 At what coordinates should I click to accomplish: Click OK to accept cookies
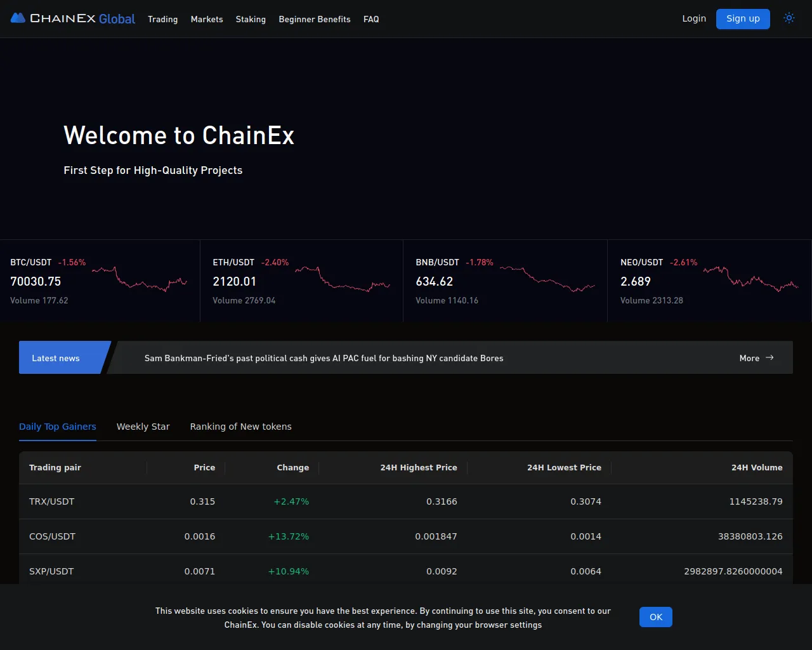[656, 617]
